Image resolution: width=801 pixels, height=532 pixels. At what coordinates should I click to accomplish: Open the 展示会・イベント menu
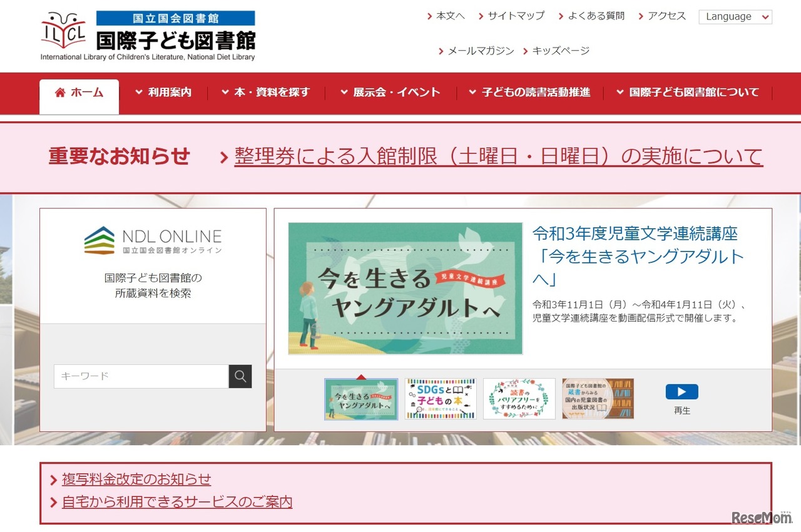coord(390,92)
